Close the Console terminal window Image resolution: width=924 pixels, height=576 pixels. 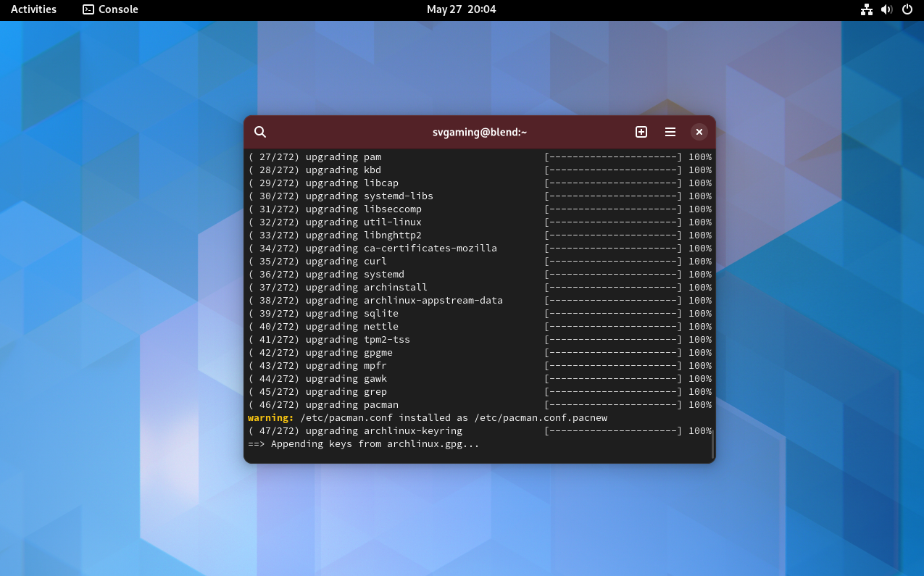pos(699,132)
